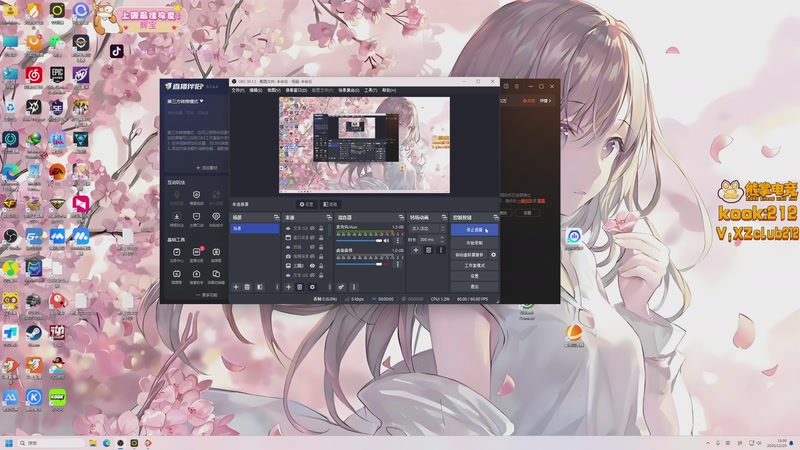Open Sources panel three-dot menu

point(330,287)
